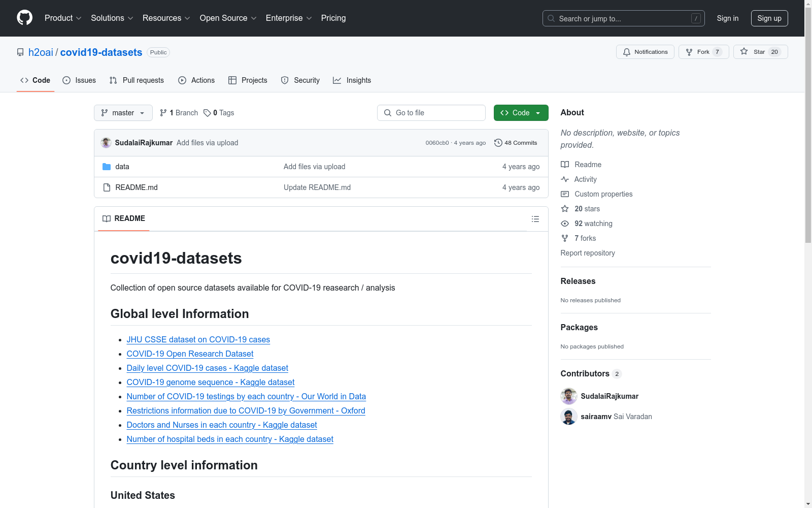Open sairaamv Sai Varadan contributor profile
This screenshot has width=812, height=508.
[617, 417]
